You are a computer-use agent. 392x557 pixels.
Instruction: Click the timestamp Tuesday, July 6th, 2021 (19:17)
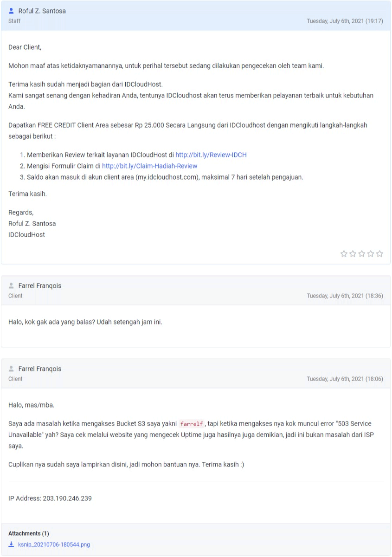pos(345,21)
